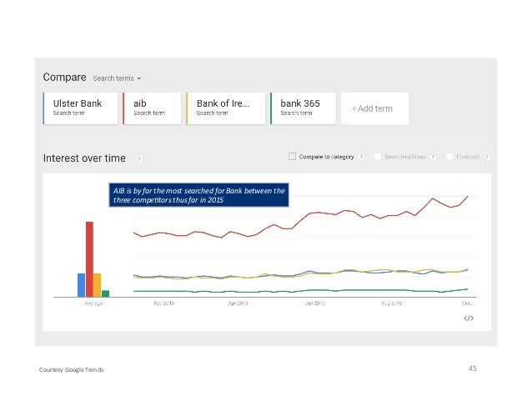The height and width of the screenshot is (411, 532).
Task: Select the bank 365 search term card
Action: point(304,108)
